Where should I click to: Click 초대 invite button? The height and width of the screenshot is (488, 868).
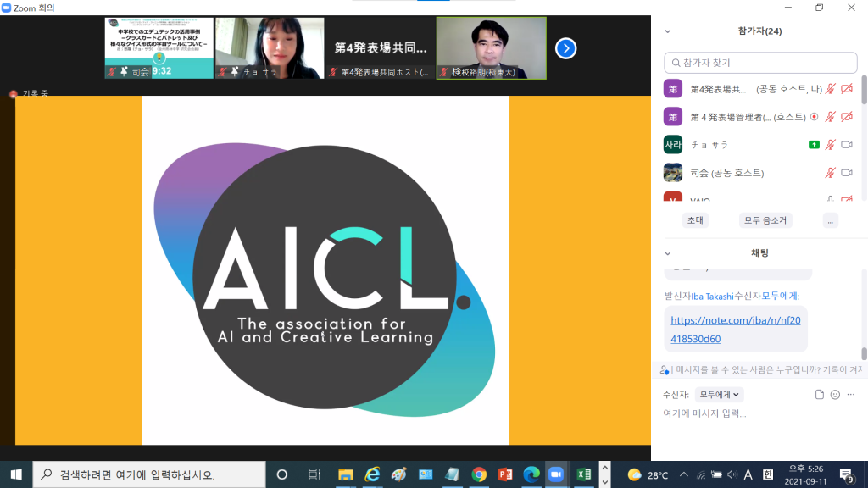pos(695,220)
